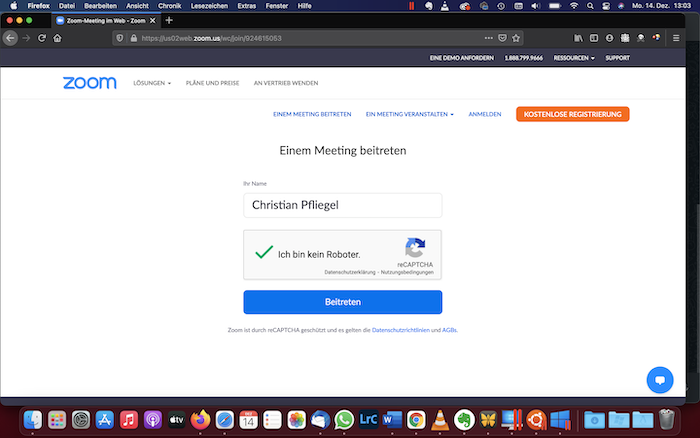Image resolution: width=700 pixels, height=438 pixels.
Task: Click the Zoom logo
Action: coord(90,83)
